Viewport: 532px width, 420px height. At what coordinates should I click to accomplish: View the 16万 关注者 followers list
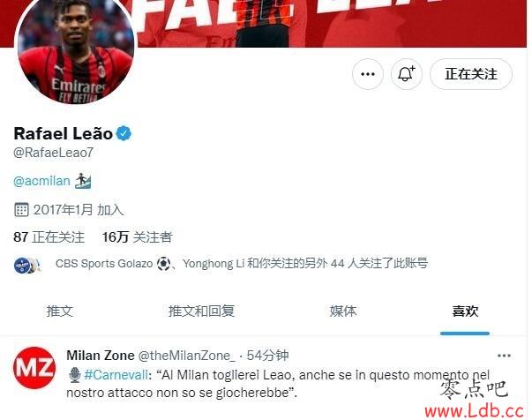click(138, 237)
